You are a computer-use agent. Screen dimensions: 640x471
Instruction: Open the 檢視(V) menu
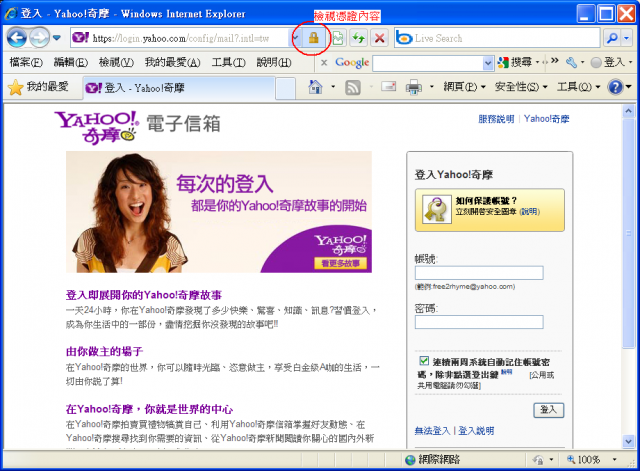(x=116, y=62)
